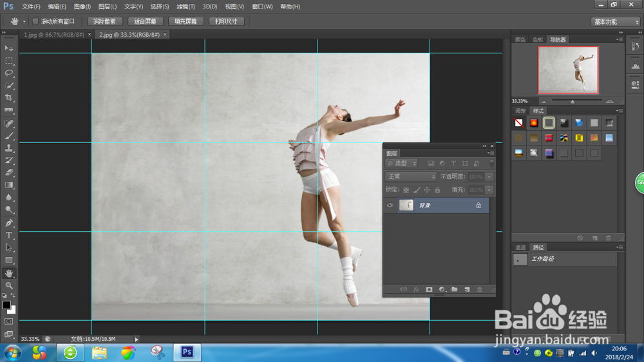Select the Lasso tool
644x362 pixels.
pyautogui.click(x=9, y=73)
